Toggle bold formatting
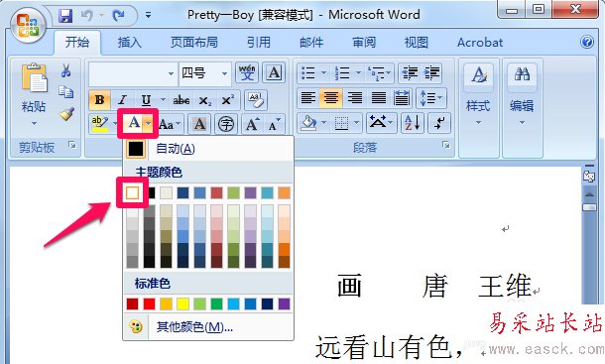This screenshot has width=605, height=364. click(x=99, y=100)
